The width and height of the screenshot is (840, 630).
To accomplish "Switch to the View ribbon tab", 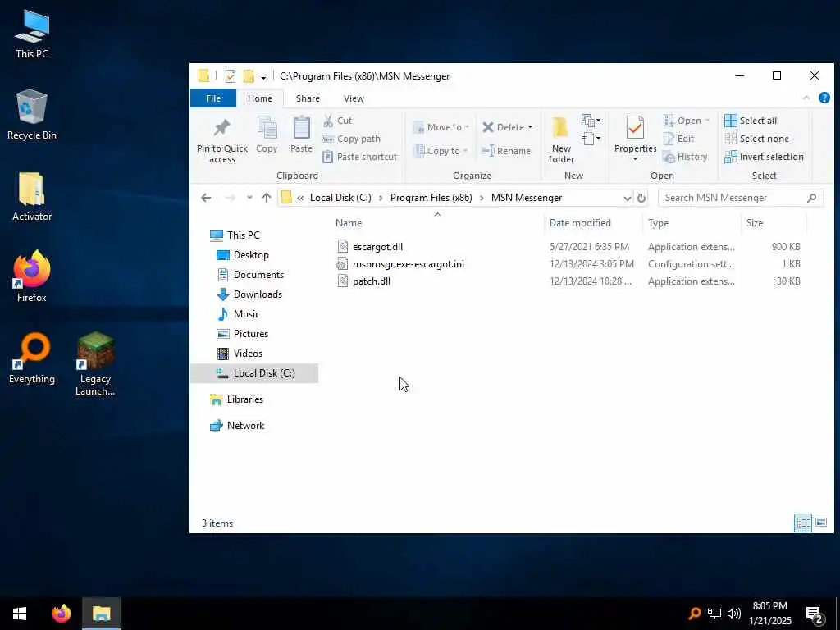I will (x=354, y=98).
